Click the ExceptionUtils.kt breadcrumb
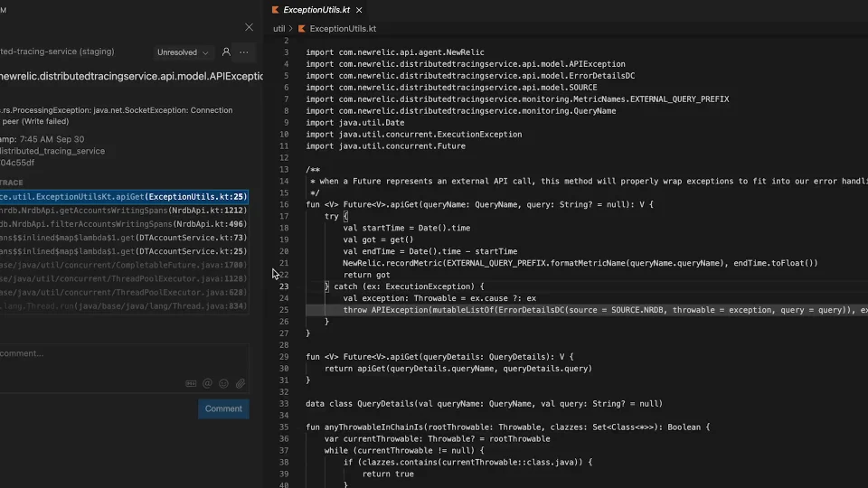Viewport: 868px width, 488px height. pyautogui.click(x=343, y=29)
